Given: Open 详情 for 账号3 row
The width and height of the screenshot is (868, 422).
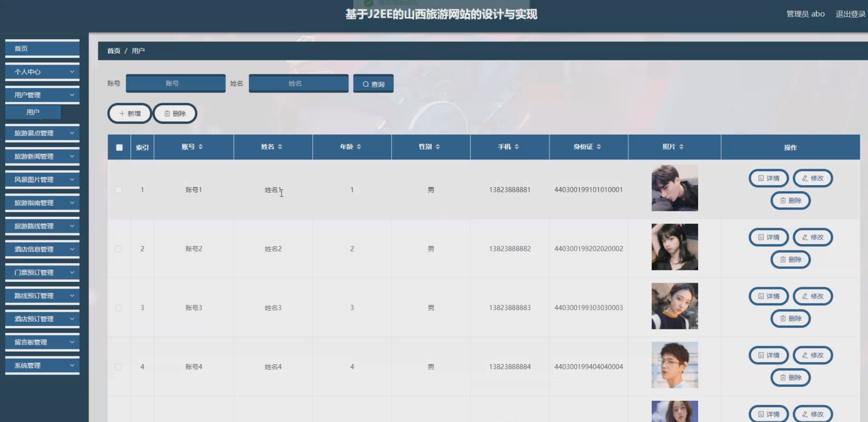Looking at the screenshot, I should click(x=768, y=297).
